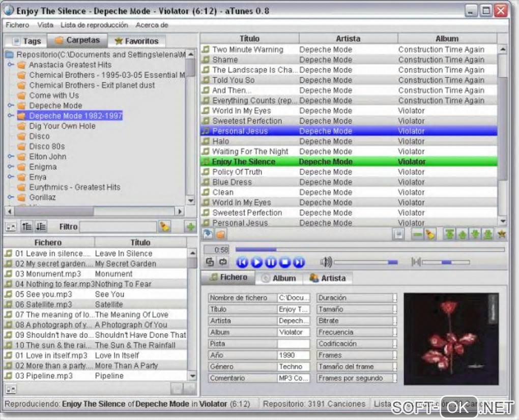This screenshot has width=519, height=420.
Task: Select the Fichero info tab
Action: (x=228, y=278)
